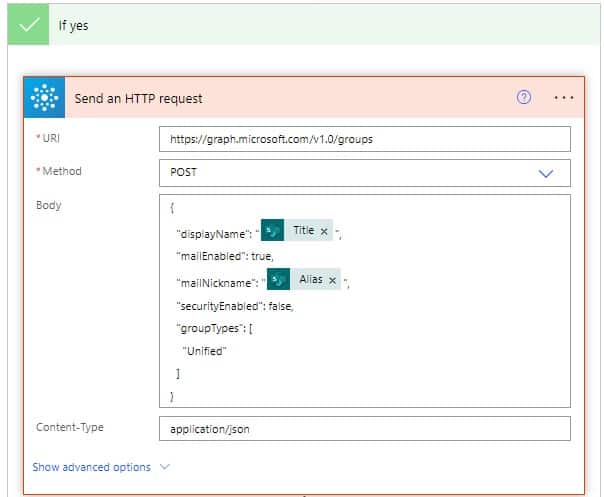The height and width of the screenshot is (497, 604).
Task: Remove the Alias dynamic content token
Action: [x=332, y=280]
